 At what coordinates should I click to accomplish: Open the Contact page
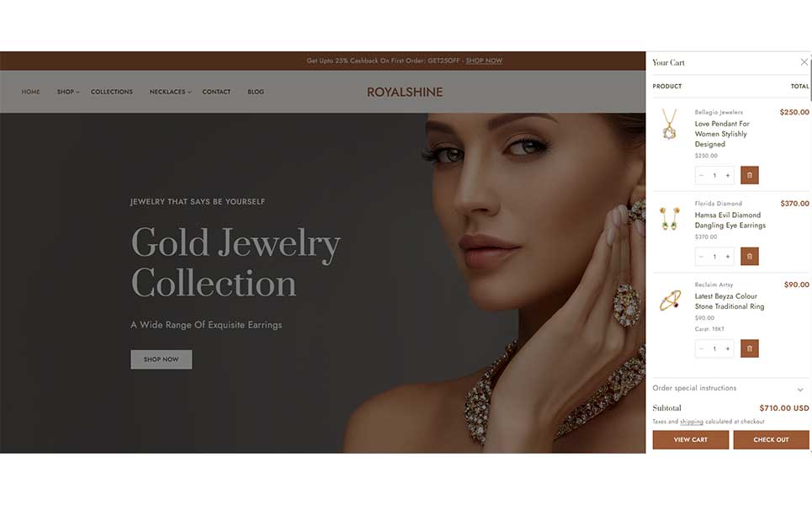[216, 92]
